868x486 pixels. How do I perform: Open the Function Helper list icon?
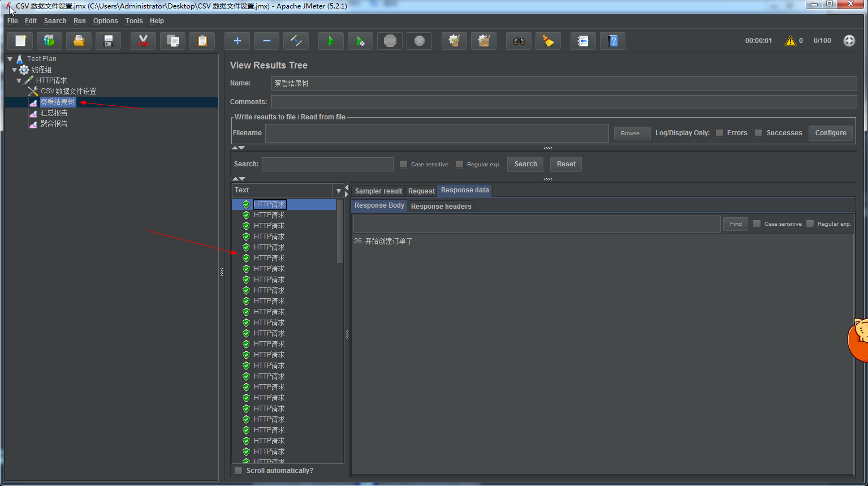(583, 41)
